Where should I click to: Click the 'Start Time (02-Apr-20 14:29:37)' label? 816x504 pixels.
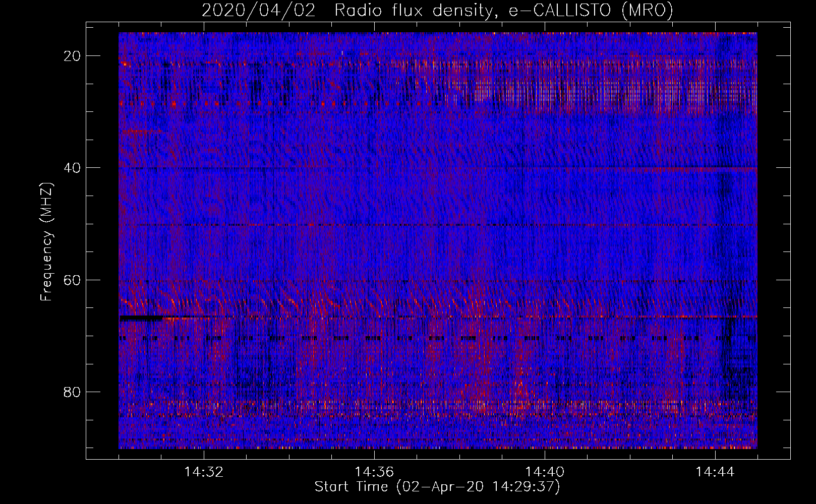pos(437,487)
